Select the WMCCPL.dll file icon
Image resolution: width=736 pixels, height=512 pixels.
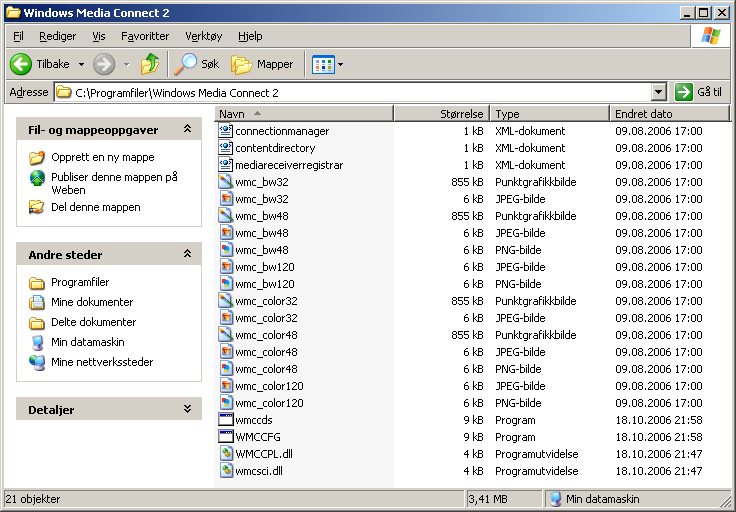pos(226,454)
